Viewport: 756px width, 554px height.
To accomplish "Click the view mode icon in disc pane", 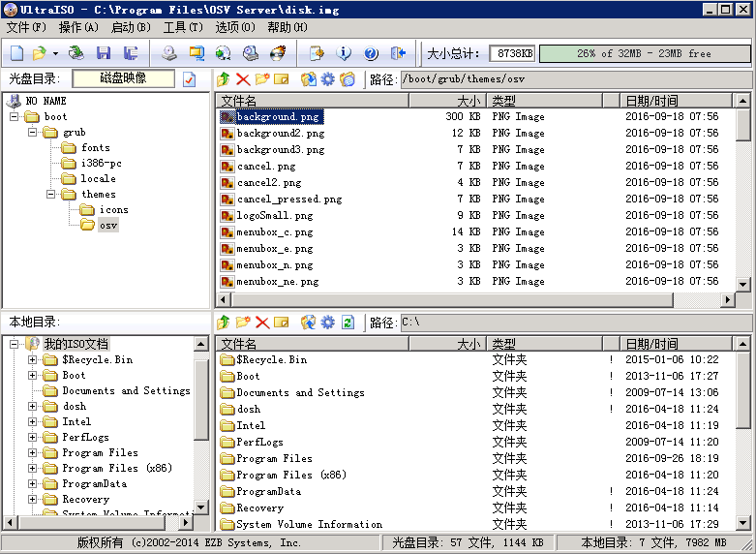I will click(348, 78).
